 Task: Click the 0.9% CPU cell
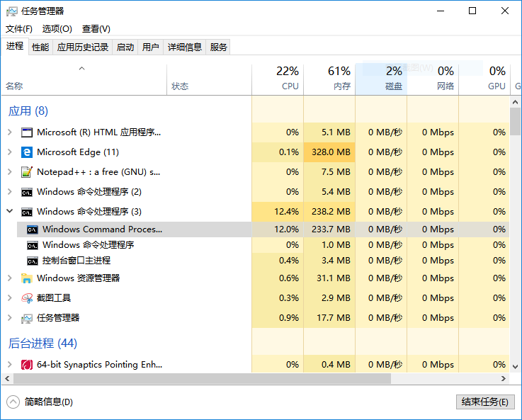pos(278,318)
